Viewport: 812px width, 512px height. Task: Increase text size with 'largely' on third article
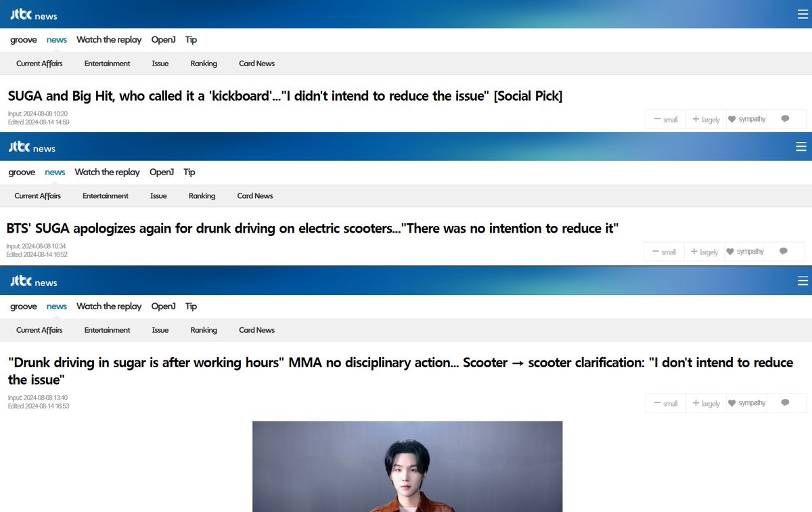[x=706, y=404]
